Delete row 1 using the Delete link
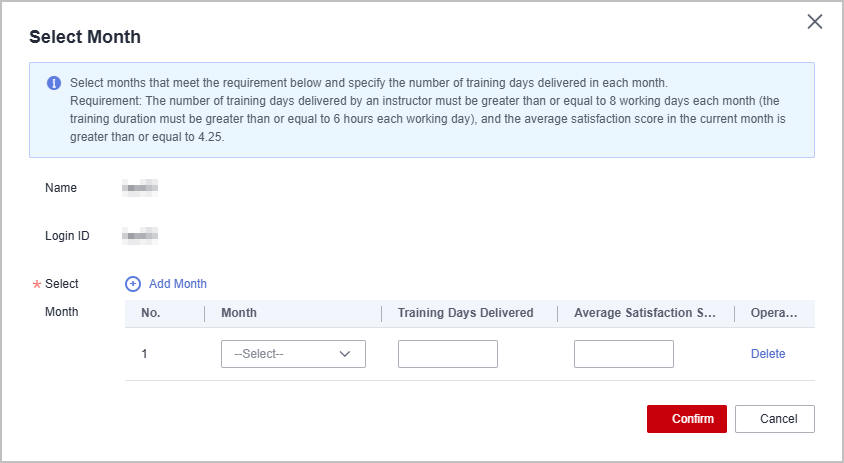Screen dimensions: 844x463 (768, 354)
